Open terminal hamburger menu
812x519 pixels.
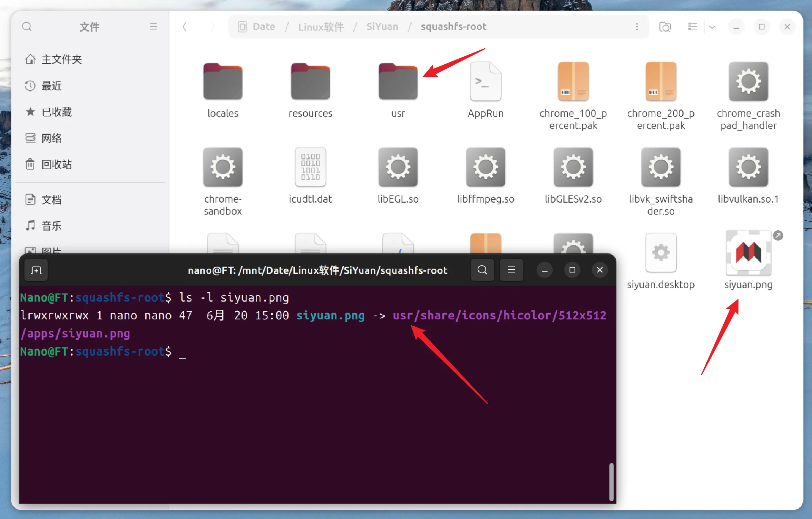(511, 270)
